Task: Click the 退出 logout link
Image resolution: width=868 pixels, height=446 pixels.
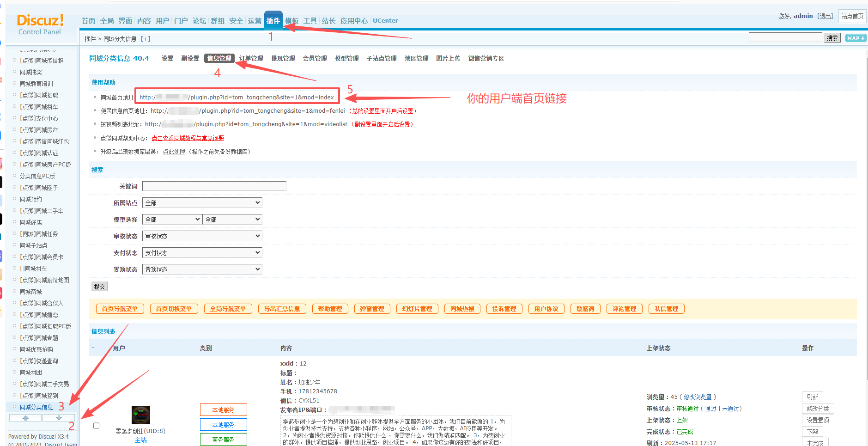Action: point(825,16)
